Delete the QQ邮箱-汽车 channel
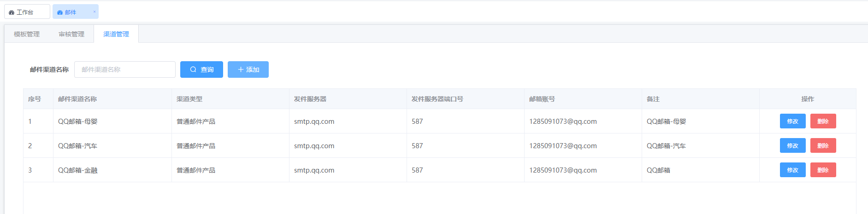This screenshot has width=868, height=214. pyautogui.click(x=823, y=145)
